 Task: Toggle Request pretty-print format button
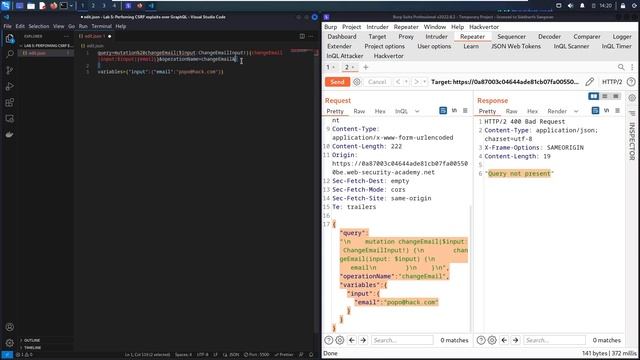pyautogui.click(x=443, y=111)
